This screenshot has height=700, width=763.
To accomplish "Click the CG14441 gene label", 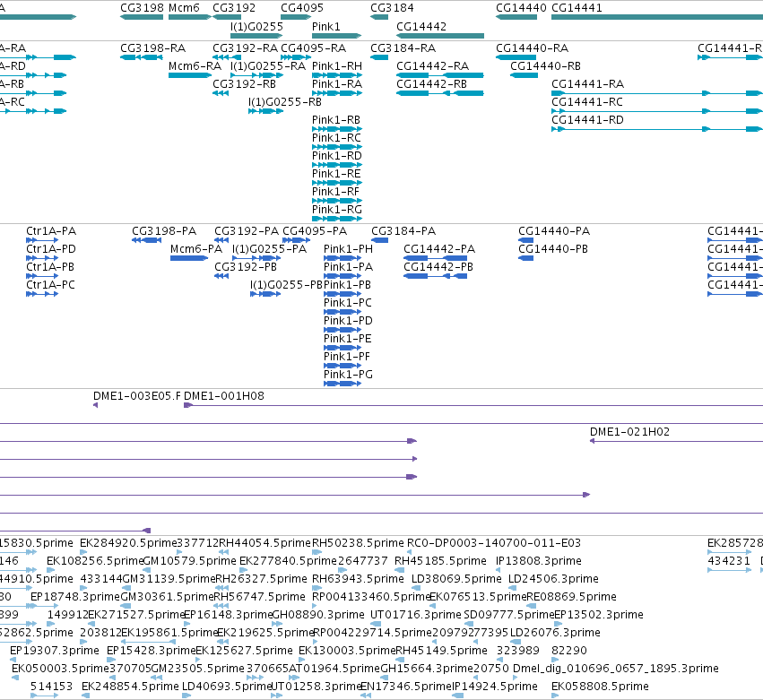I will click(577, 8).
